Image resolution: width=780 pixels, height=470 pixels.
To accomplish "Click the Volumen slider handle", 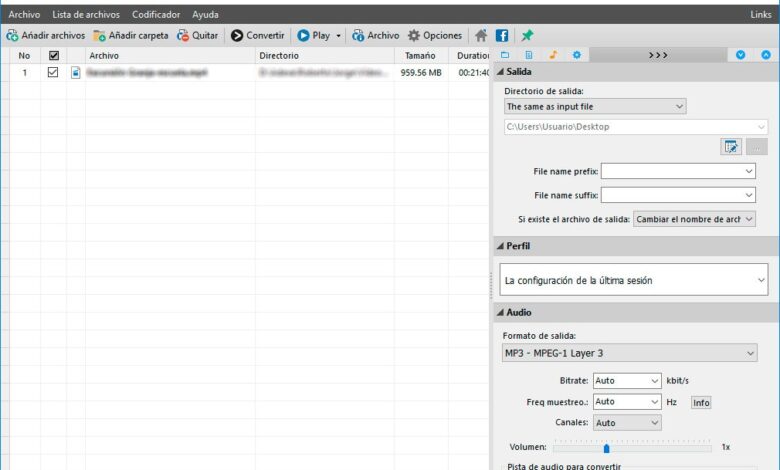I will coord(606,449).
